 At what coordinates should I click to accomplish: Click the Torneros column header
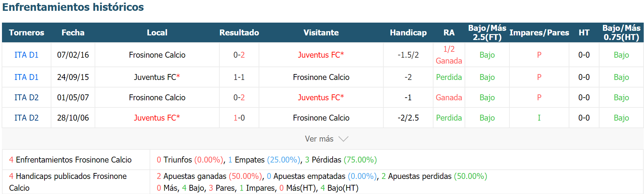pos(27,32)
